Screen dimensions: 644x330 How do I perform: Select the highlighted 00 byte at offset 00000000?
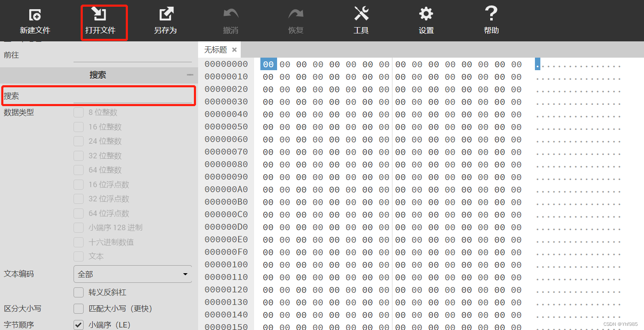point(268,64)
